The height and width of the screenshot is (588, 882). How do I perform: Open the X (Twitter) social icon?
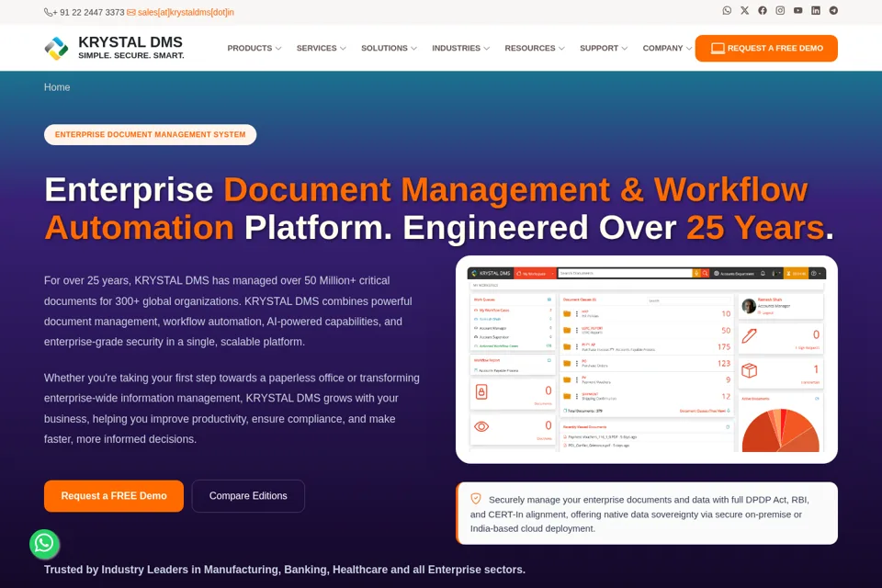click(745, 10)
